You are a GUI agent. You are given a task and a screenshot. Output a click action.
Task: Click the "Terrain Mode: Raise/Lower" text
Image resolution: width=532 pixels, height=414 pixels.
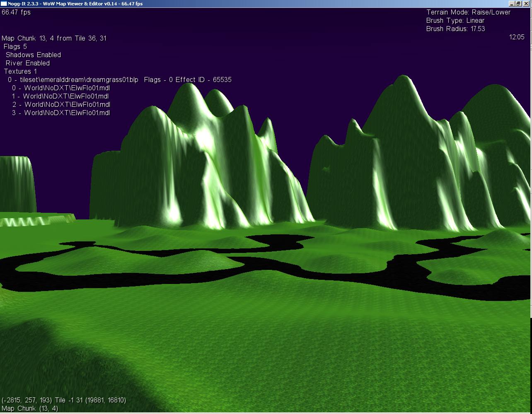point(468,12)
